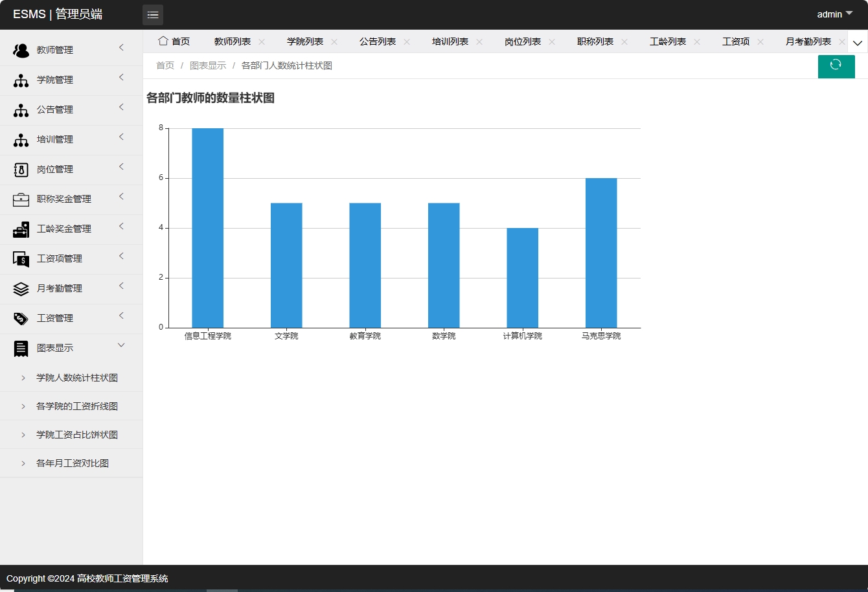Click the 图表显示 chart display icon
Image resolution: width=868 pixels, height=592 pixels.
[21, 348]
